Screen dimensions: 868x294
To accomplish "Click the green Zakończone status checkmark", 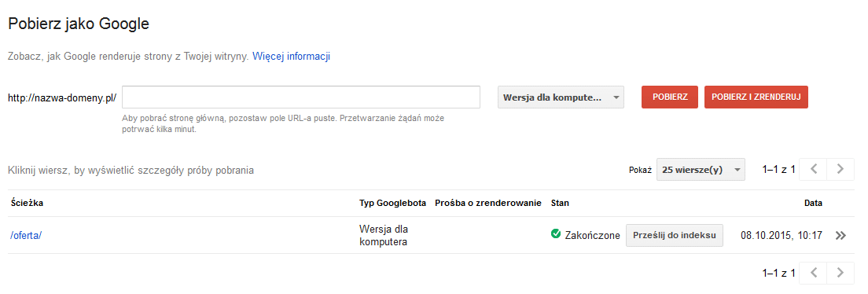I will tap(556, 234).
